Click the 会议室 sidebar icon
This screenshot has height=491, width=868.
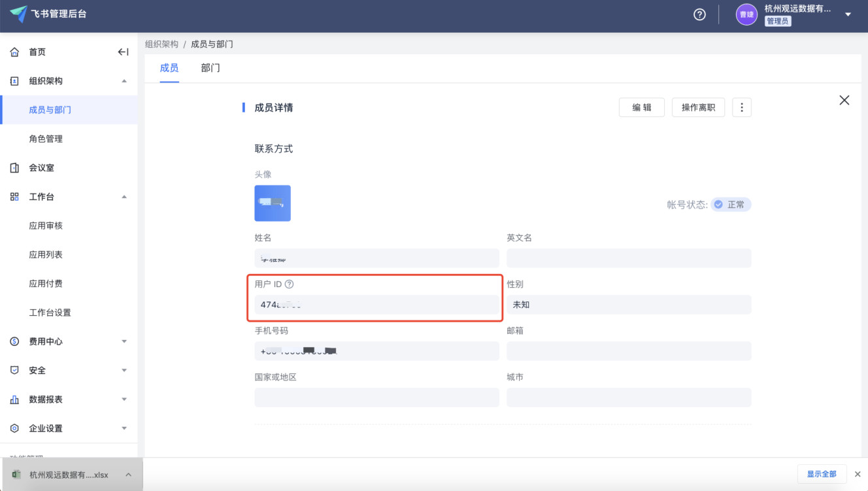[x=14, y=168]
